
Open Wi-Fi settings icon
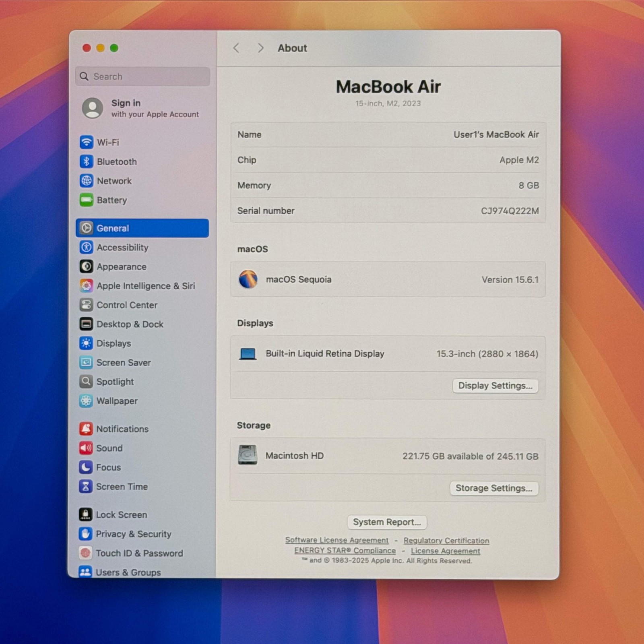[86, 142]
